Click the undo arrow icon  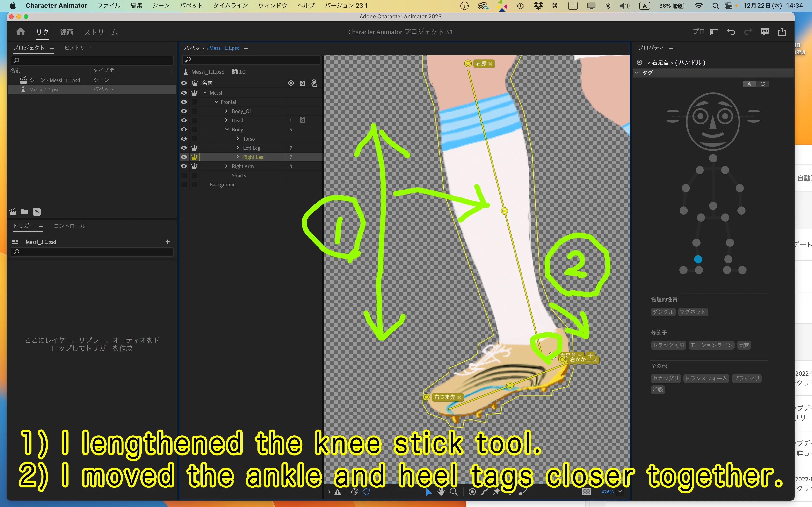click(731, 32)
